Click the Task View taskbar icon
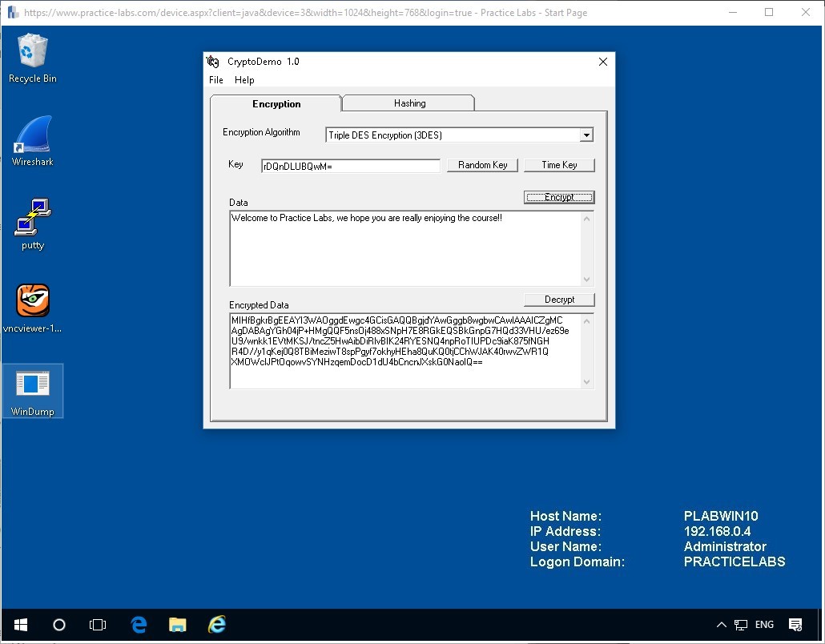The height and width of the screenshot is (644, 825). (98, 625)
